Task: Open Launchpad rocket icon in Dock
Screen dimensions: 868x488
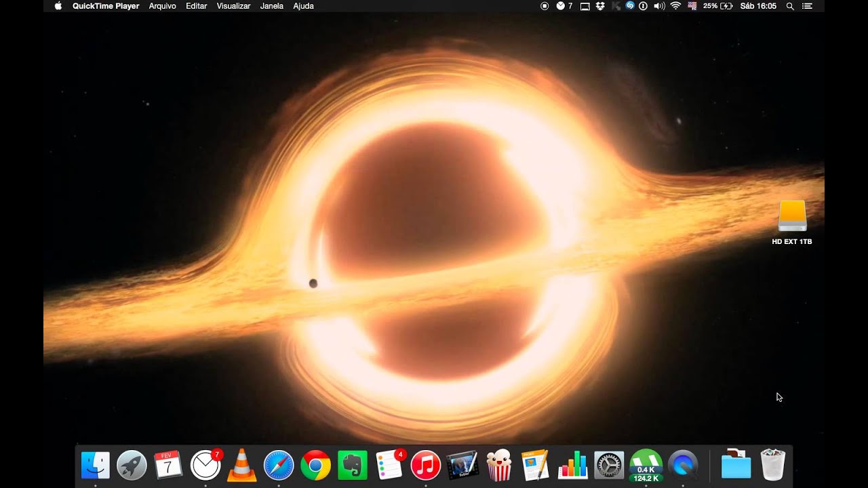Action: 132,466
